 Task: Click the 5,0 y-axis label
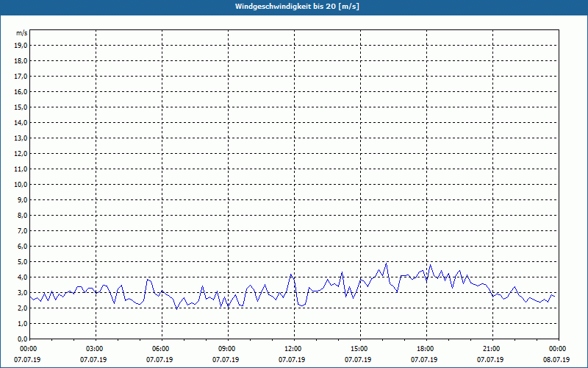point(23,262)
